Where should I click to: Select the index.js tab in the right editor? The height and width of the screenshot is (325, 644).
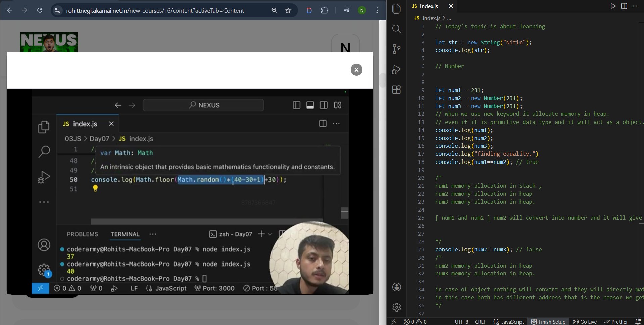coord(429,6)
